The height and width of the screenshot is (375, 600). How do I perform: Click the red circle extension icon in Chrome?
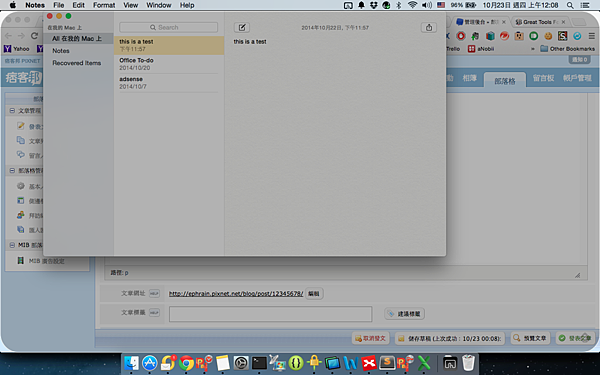coord(461,36)
